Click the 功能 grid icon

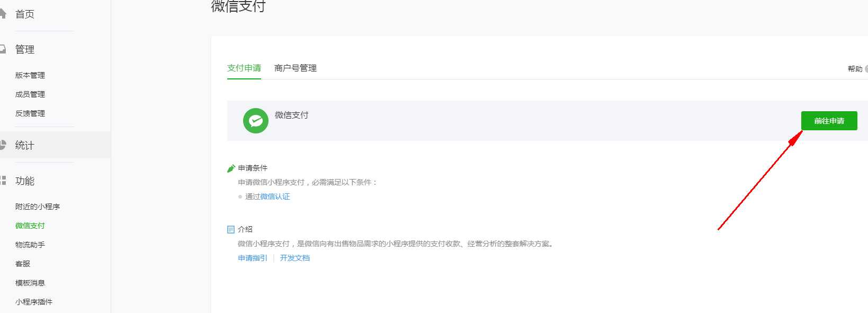3,180
